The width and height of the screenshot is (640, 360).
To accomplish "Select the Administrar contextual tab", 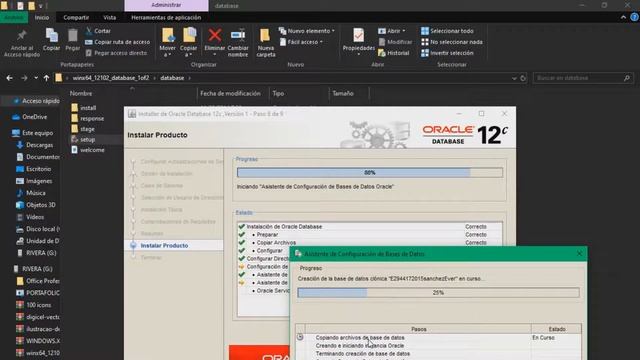I will [x=166, y=5].
